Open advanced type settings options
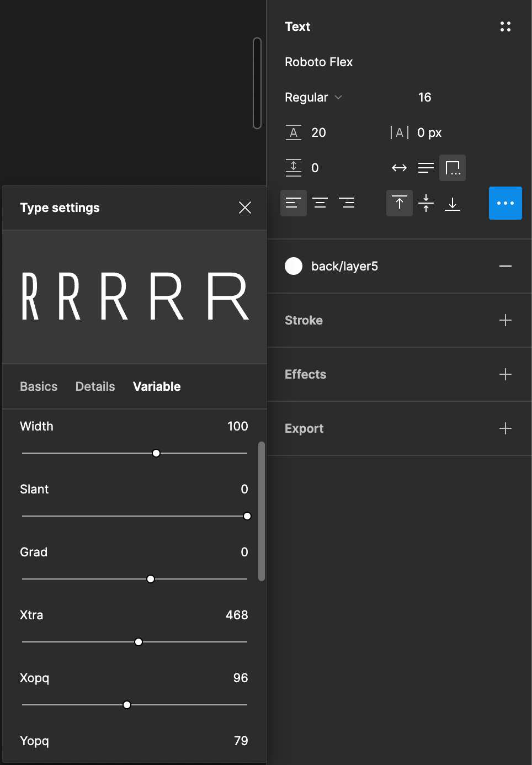This screenshot has height=765, width=532. coord(505,203)
